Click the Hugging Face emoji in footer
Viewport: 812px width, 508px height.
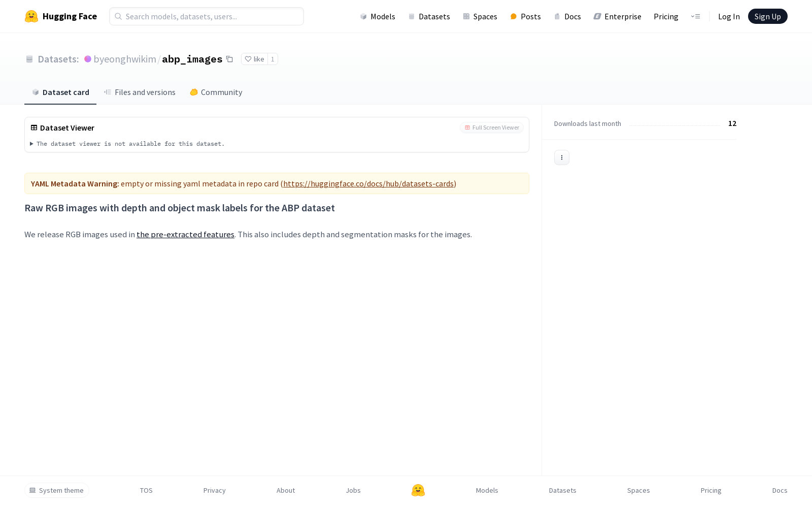coord(418,490)
